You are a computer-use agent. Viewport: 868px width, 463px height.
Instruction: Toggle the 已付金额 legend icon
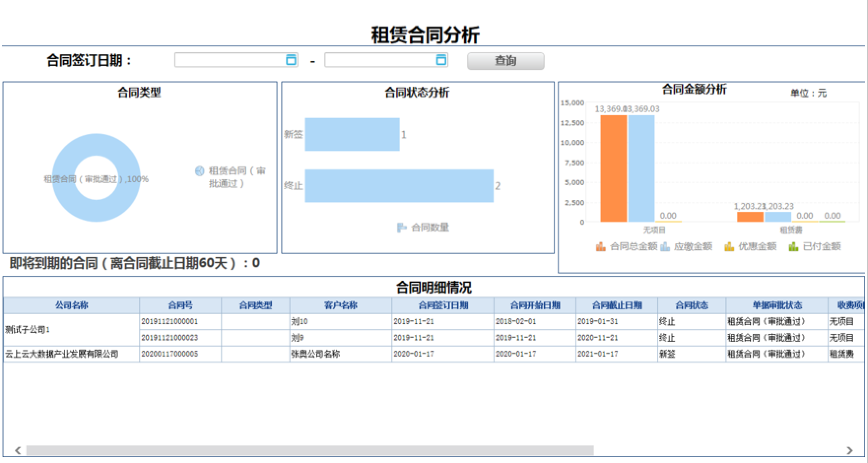coord(793,247)
